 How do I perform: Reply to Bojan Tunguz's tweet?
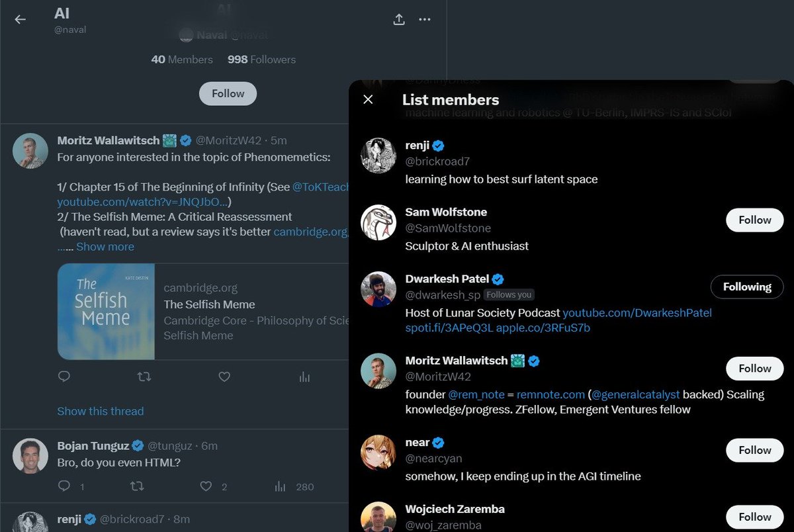coord(64,486)
